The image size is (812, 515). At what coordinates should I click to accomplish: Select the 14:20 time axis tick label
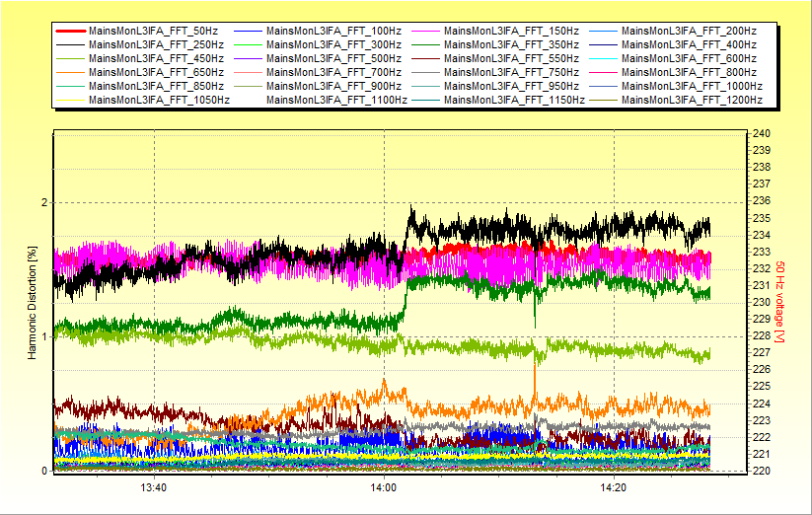tap(614, 487)
